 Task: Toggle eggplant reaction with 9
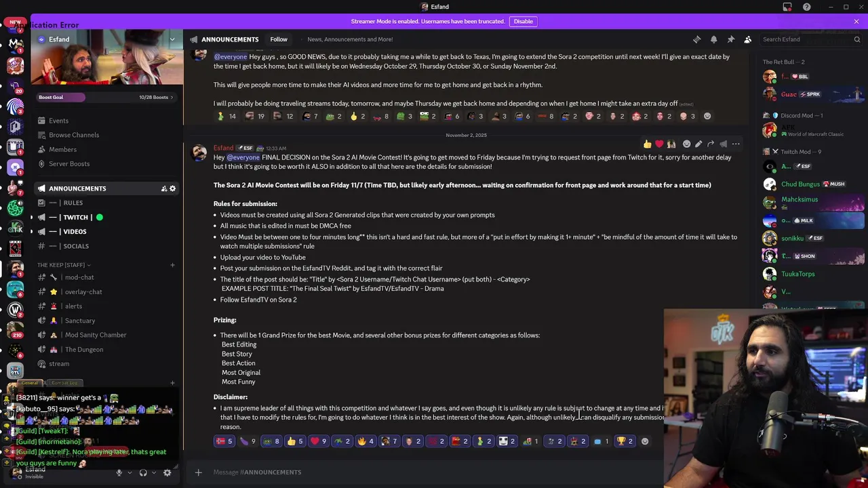click(248, 441)
